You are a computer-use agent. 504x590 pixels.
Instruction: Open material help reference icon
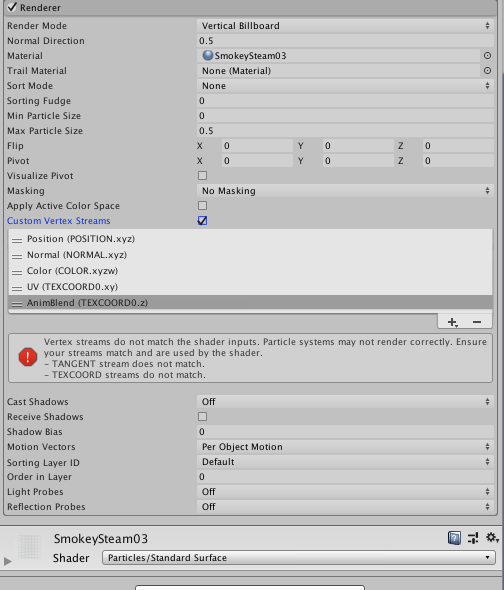pyautogui.click(x=454, y=538)
